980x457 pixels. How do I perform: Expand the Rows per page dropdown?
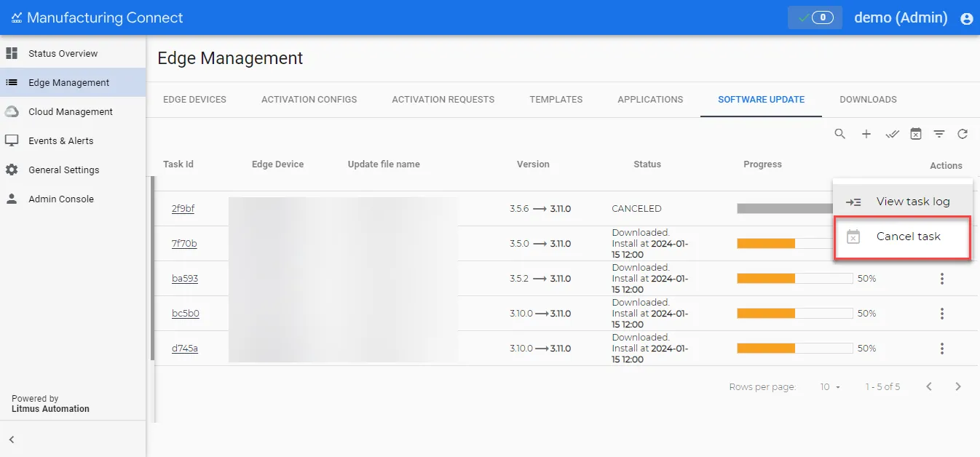pyautogui.click(x=830, y=387)
